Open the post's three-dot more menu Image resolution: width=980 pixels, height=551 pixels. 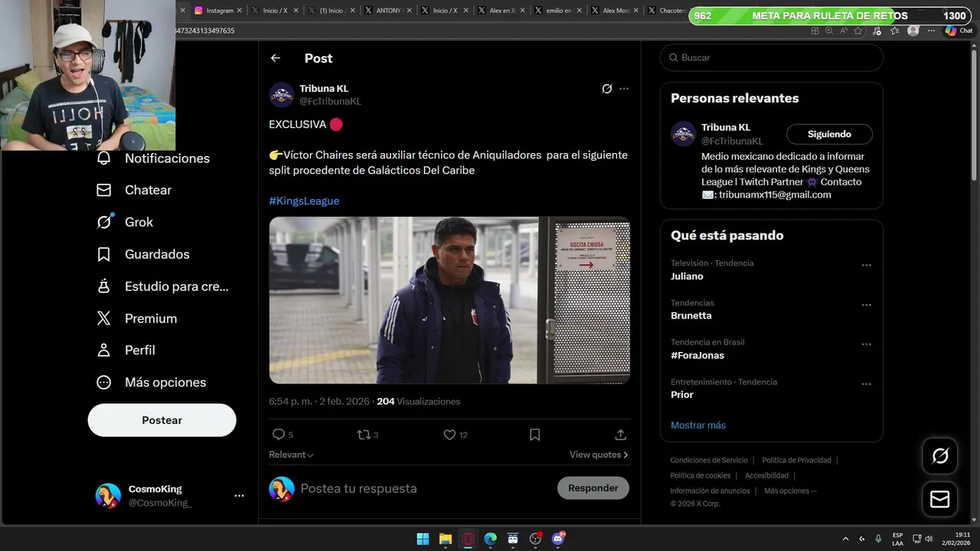click(624, 89)
